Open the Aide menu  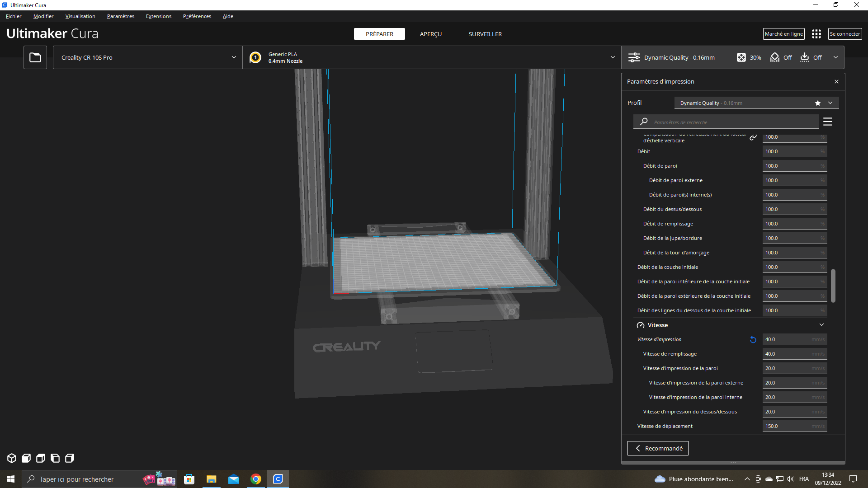228,16
